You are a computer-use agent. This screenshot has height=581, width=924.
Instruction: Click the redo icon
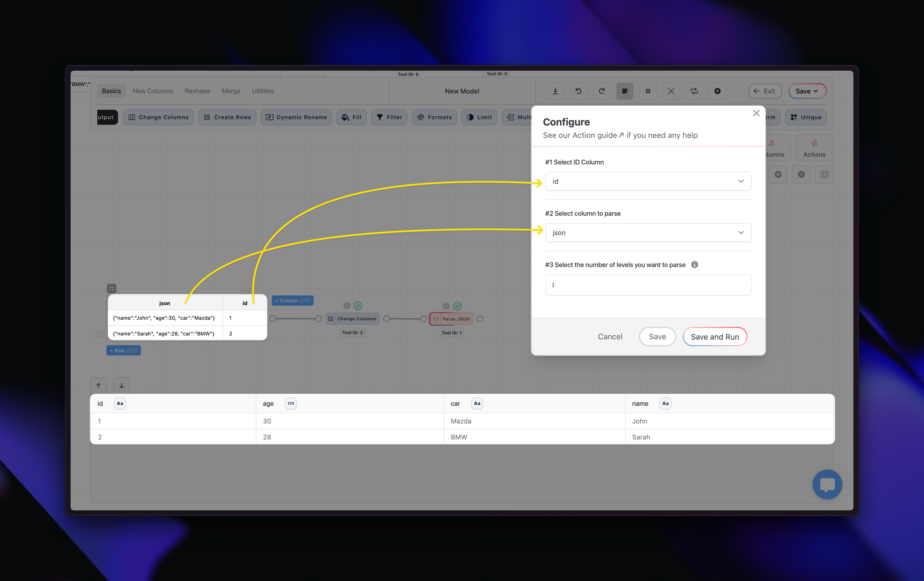tap(602, 91)
